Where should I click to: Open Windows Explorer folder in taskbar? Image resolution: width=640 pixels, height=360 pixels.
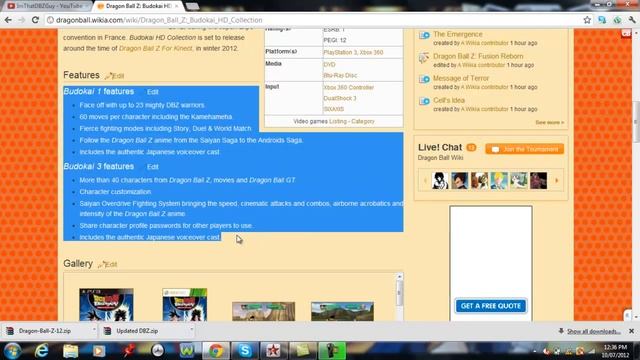(70, 351)
